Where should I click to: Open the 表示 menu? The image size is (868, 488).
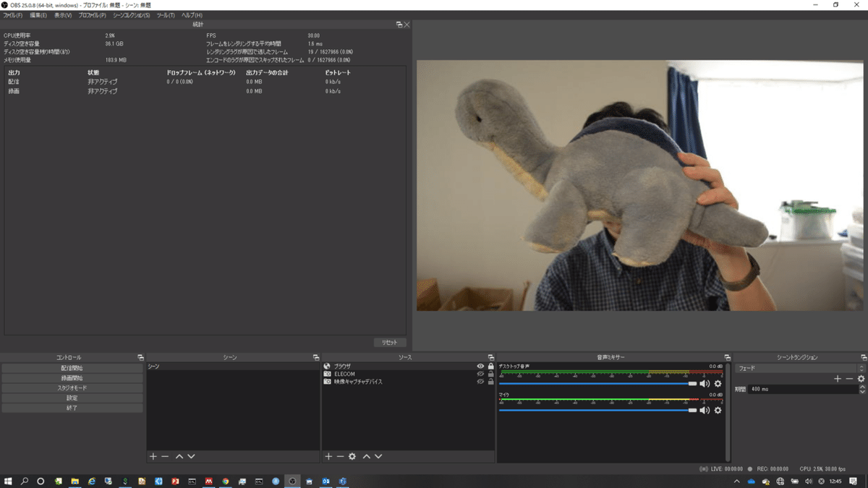[x=63, y=15]
